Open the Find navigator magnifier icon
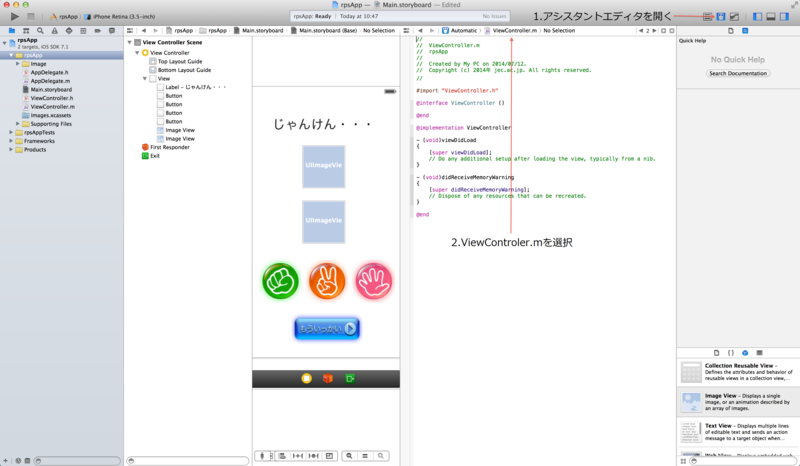This screenshot has width=800, height=466. (40, 31)
